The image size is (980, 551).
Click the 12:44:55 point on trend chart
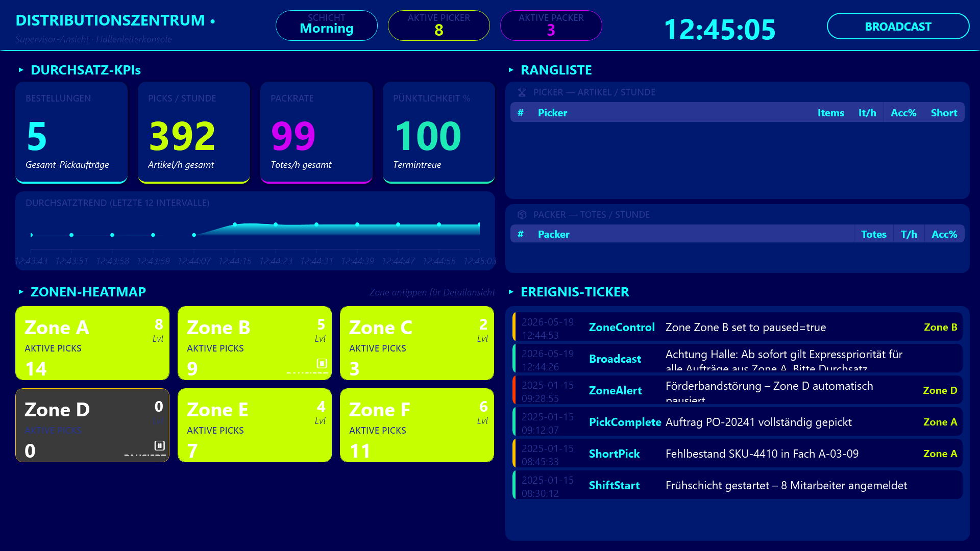pyautogui.click(x=439, y=224)
